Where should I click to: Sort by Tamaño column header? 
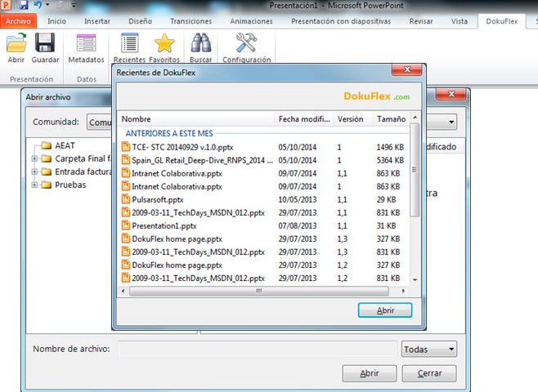[391, 119]
